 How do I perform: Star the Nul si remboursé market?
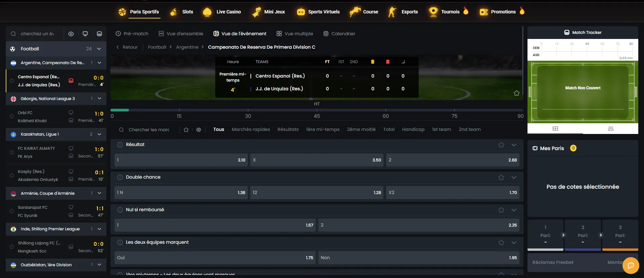tap(501, 210)
